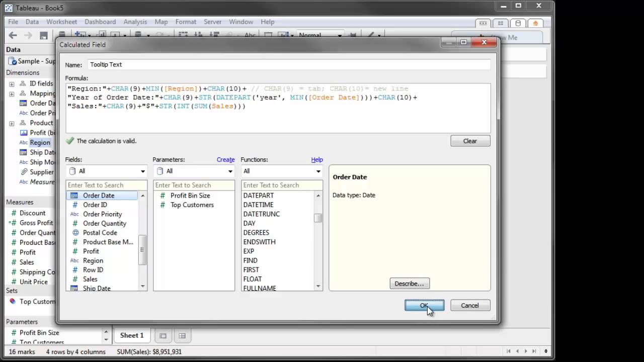This screenshot has height=362, width=644.
Task: Click the Fields search box
Action: (106, 185)
